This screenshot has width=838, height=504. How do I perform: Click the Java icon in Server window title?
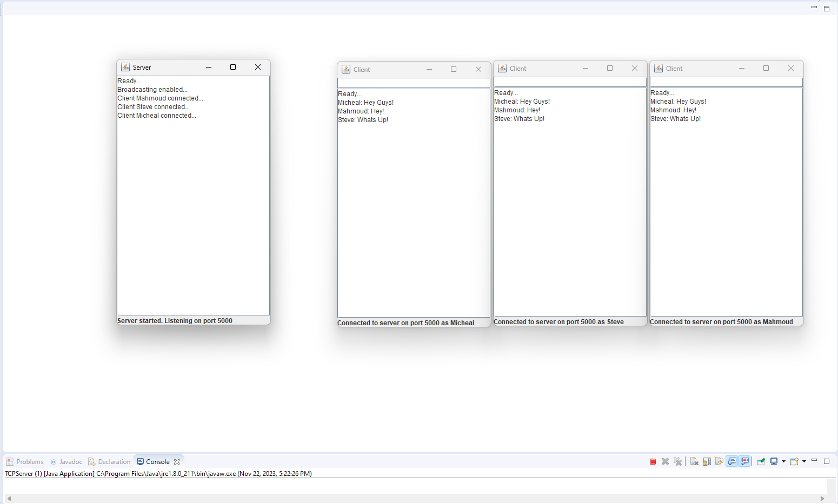125,67
